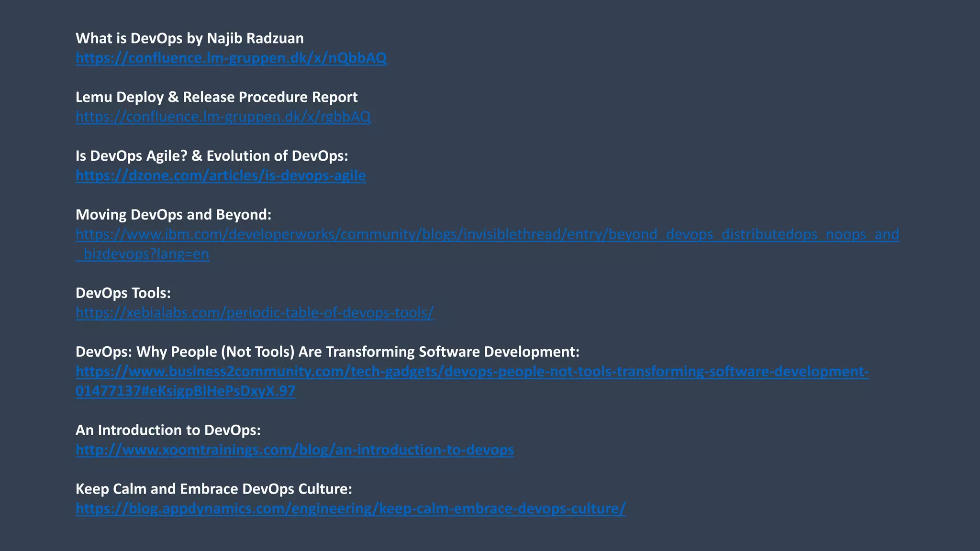Open the xoomtrainings introduction to devops link
This screenshot has width=980, height=551.
tap(295, 450)
